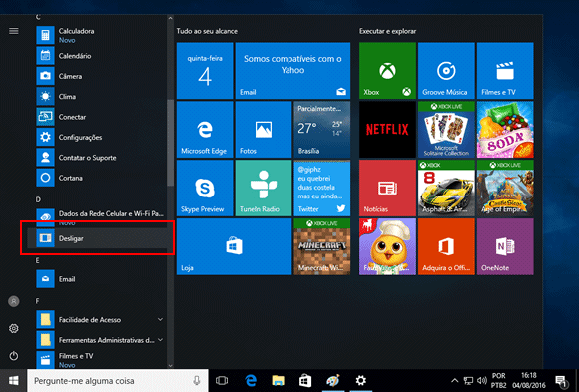Jump to letter E section header
Screen dimensions: 579x392
click(37, 260)
